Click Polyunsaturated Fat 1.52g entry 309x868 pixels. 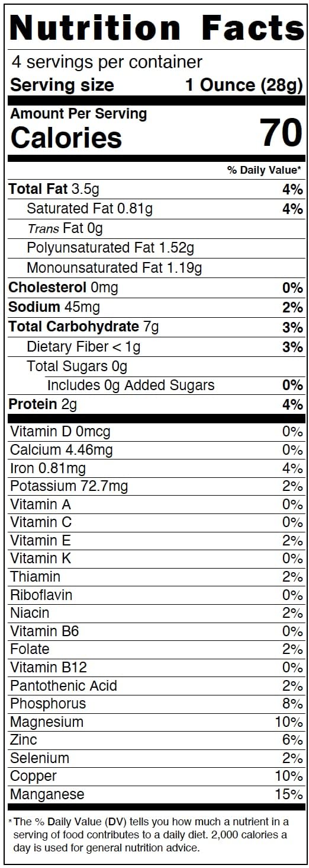110,248
